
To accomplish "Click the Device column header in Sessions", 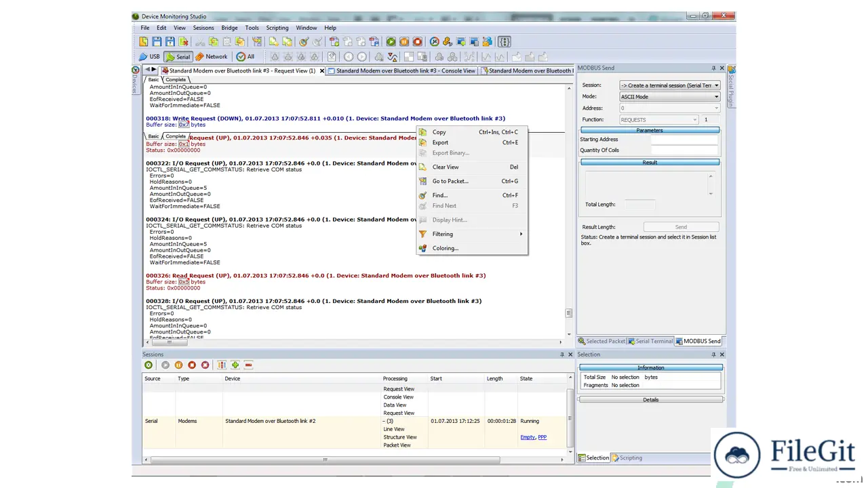I will [302, 378].
